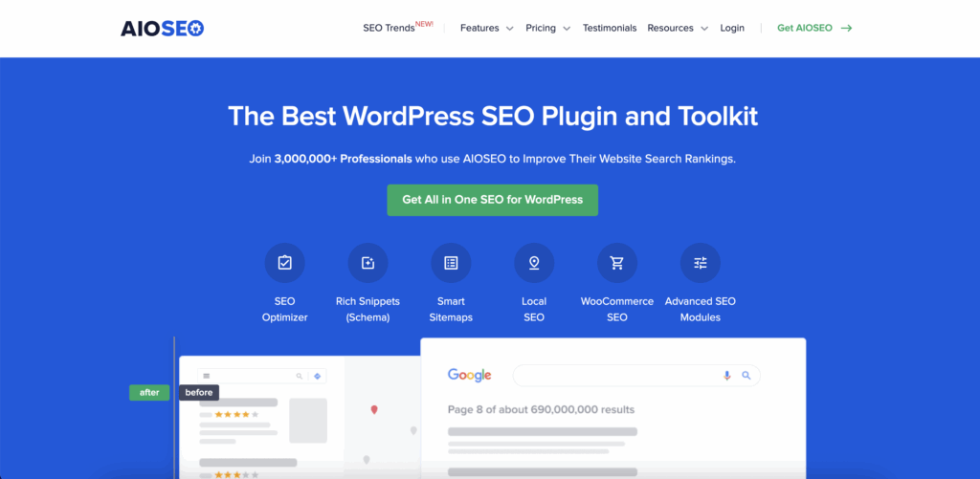Select the SEO Optimizer clipboard icon
Image resolution: width=980 pixels, height=479 pixels.
tap(284, 263)
